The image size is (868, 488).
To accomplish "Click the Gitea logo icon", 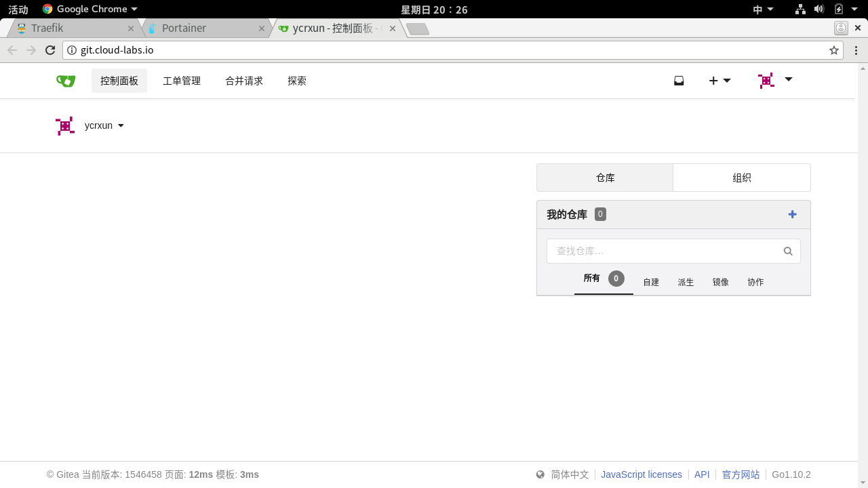I will coord(66,81).
